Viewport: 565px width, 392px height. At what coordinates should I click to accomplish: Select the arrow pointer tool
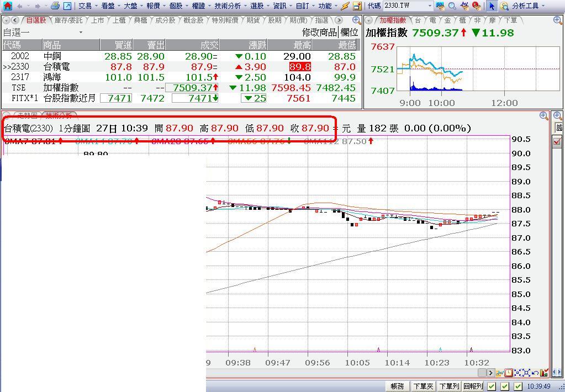pos(492,6)
